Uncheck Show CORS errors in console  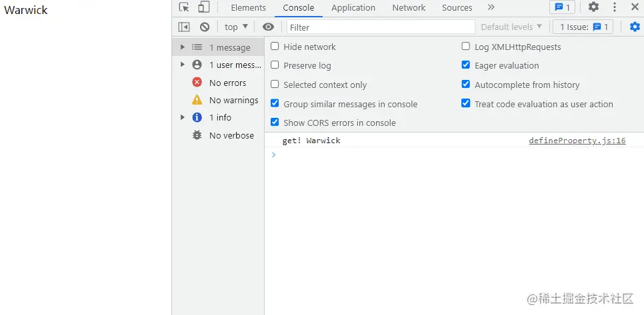pyautogui.click(x=275, y=123)
